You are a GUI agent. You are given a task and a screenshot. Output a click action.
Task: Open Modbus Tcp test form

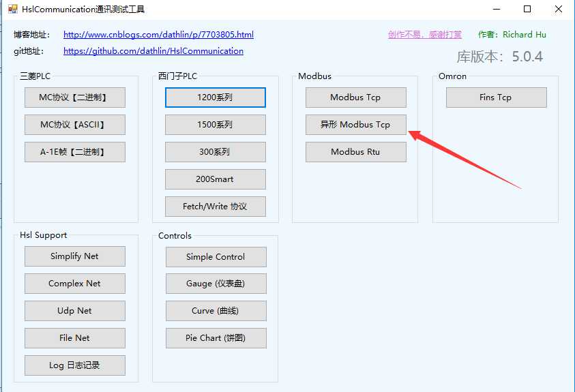pyautogui.click(x=355, y=97)
